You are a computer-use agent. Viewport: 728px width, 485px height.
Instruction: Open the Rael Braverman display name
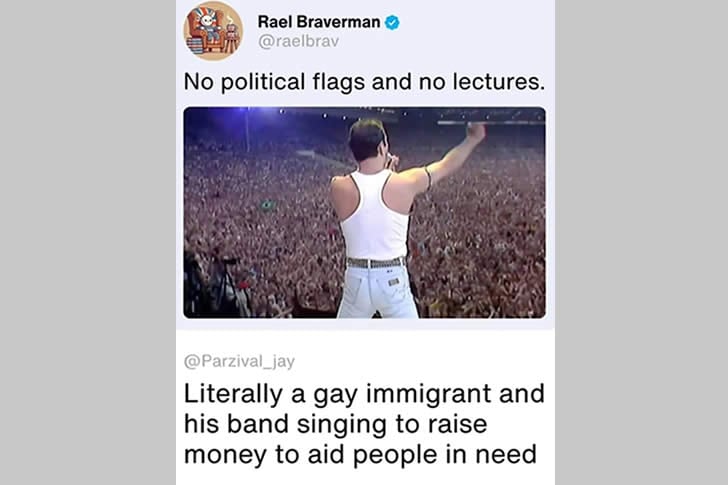coord(319,22)
